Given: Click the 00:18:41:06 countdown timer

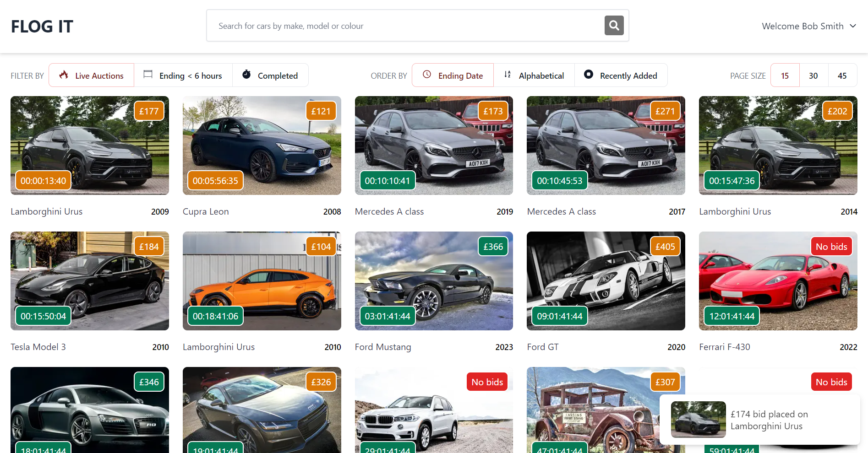Looking at the screenshot, I should 215,316.
